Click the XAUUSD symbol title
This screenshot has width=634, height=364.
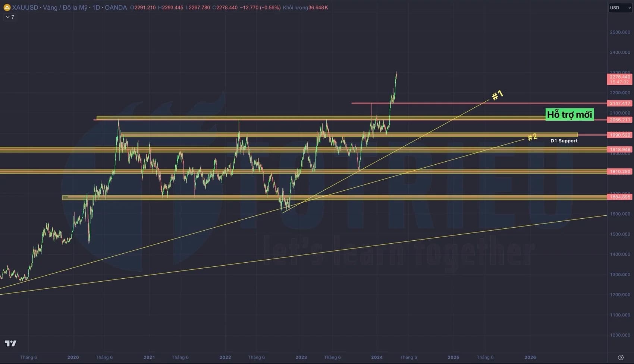click(x=25, y=7)
